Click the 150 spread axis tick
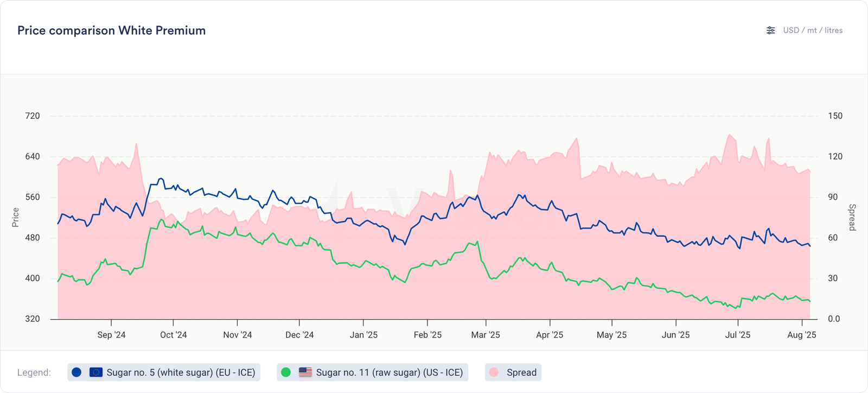 coord(835,116)
